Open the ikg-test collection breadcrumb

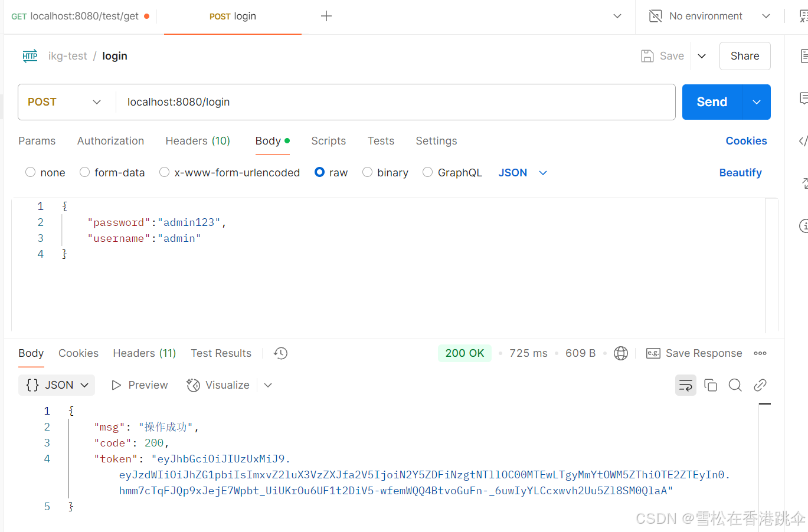(68, 56)
